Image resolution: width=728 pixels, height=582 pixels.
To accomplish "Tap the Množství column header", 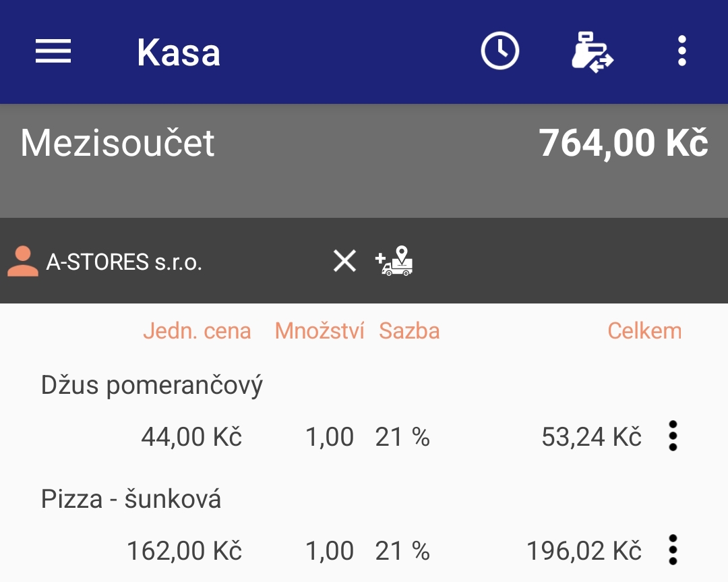I will click(320, 331).
